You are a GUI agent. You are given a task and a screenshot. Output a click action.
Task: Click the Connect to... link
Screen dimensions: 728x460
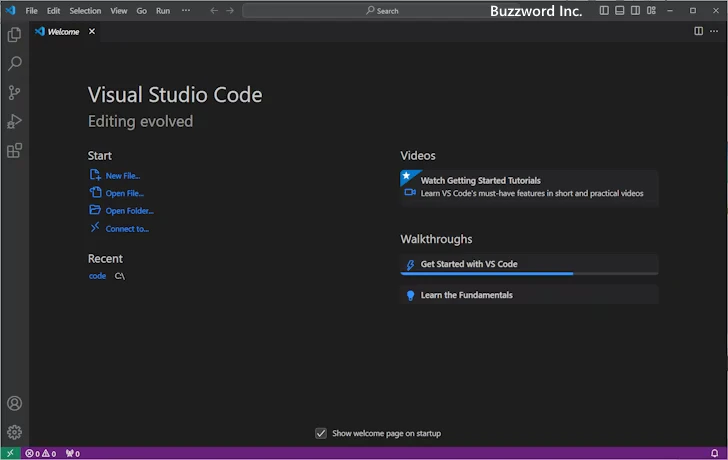(x=127, y=229)
